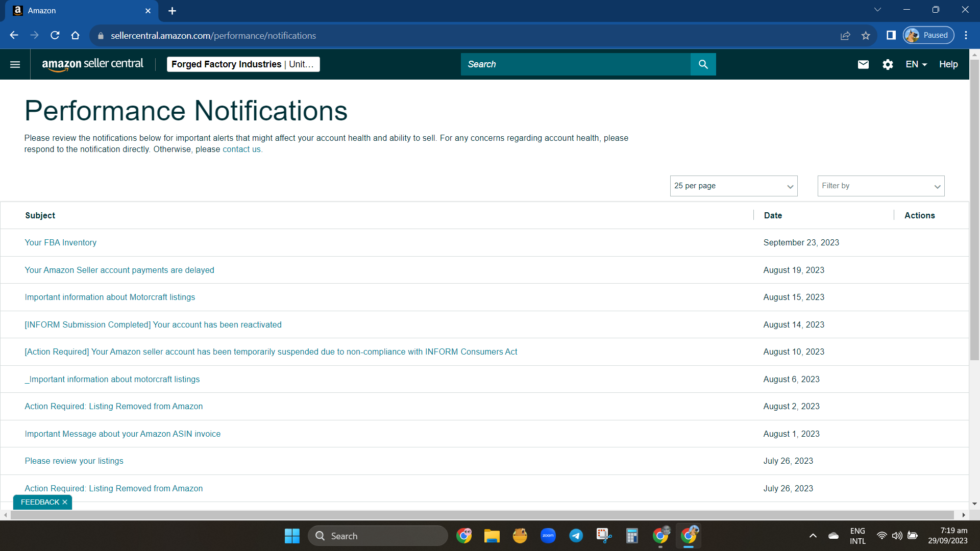Click the site lock icon in address bar
This screenshot has width=980, height=551.
coord(101,36)
